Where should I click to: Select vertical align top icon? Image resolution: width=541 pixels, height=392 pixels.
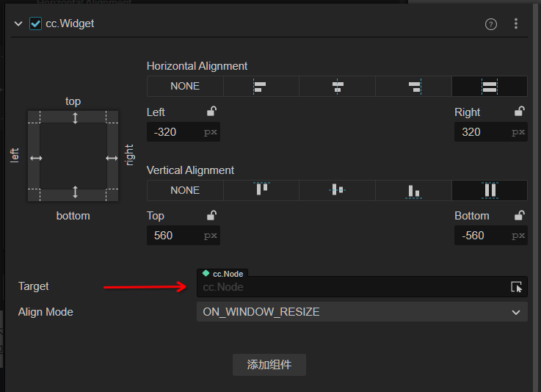(x=261, y=190)
